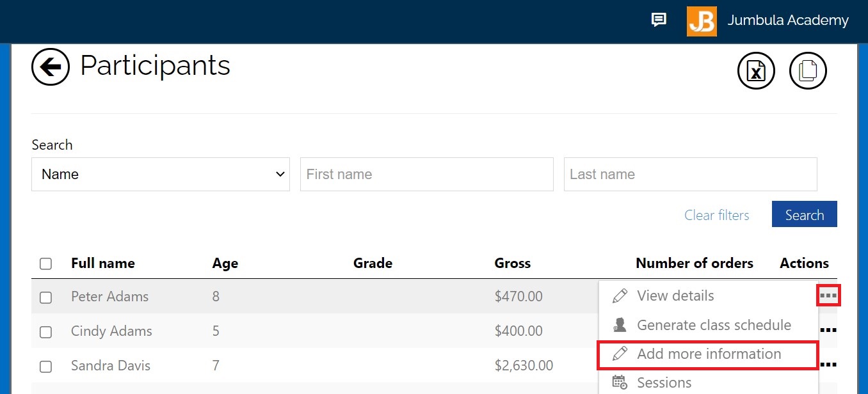Select the Cindy Adams checkbox
Viewport: 868px width, 394px height.
(x=45, y=332)
